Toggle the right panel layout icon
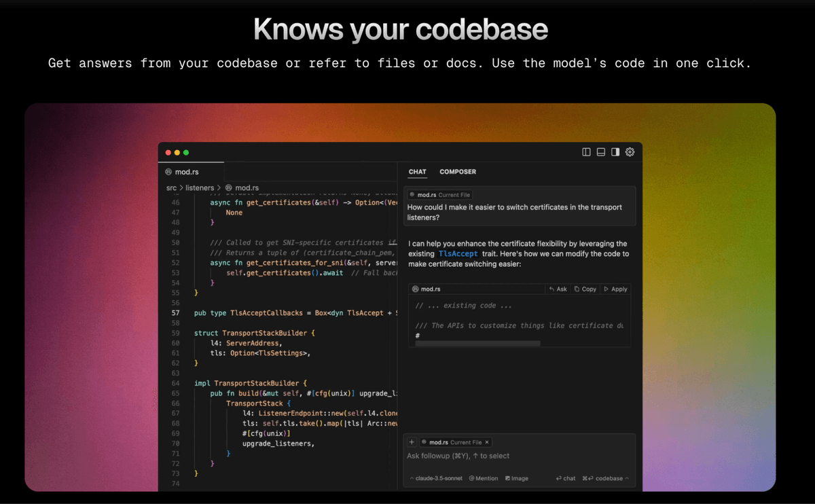The image size is (815, 504). point(615,151)
